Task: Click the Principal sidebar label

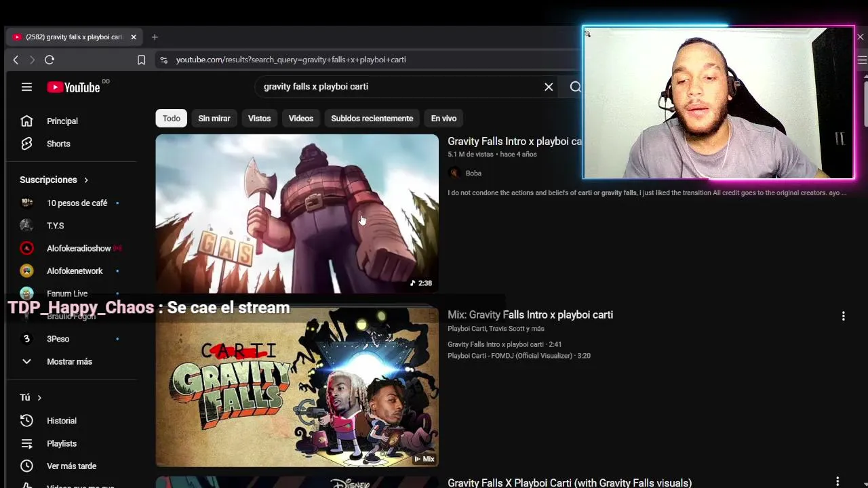Action: [62, 121]
